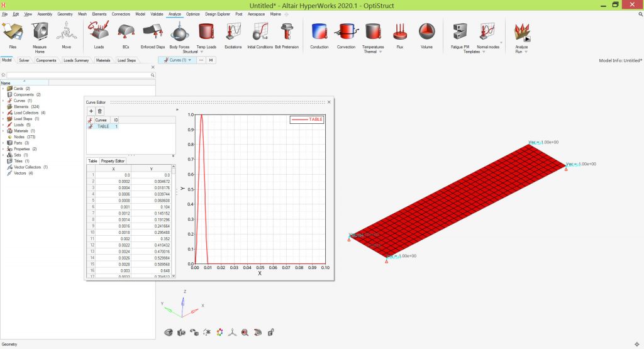Delete the curve using trash icon
The image size is (644, 349).
coord(100,111)
